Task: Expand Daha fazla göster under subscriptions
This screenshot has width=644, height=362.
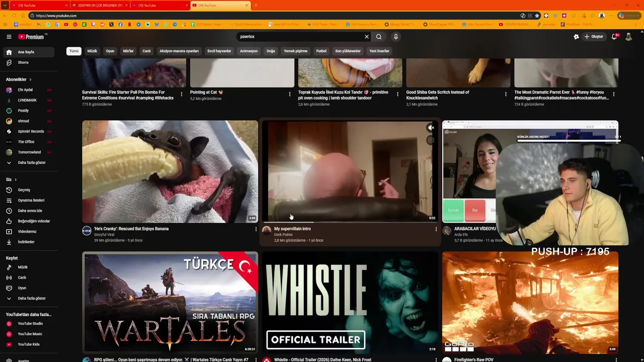Action: (29, 162)
